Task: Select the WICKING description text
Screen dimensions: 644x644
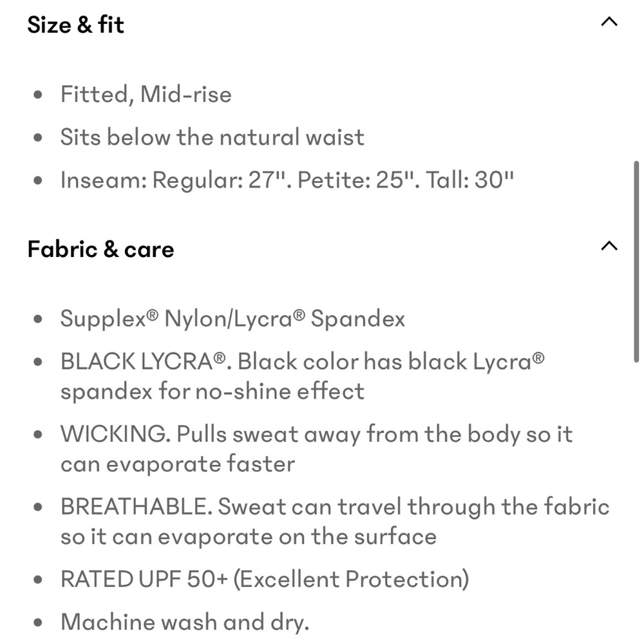Action: point(316,448)
